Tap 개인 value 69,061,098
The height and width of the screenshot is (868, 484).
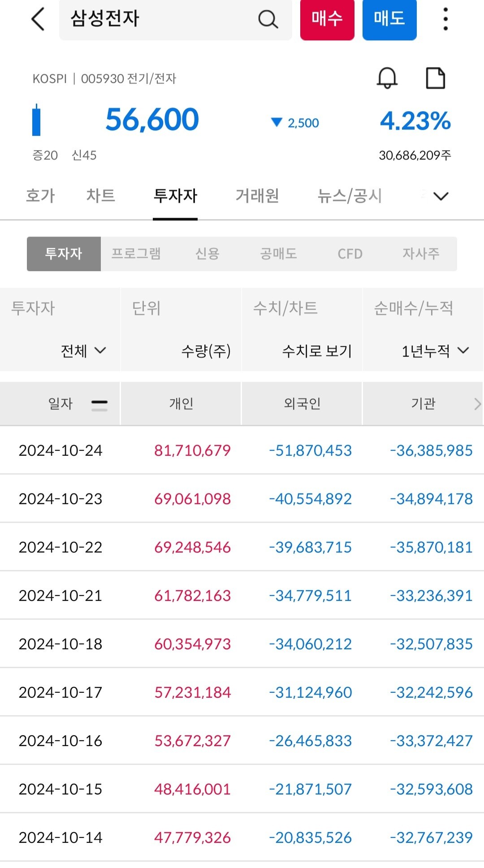click(192, 499)
